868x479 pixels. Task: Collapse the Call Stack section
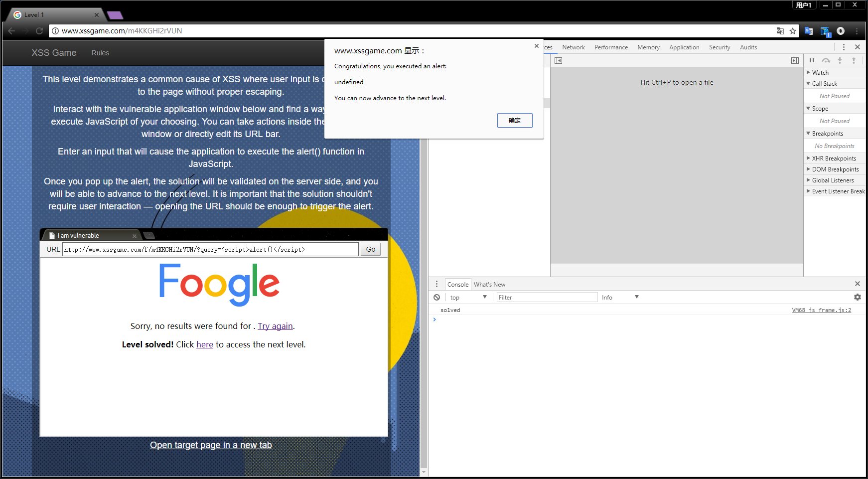pos(824,84)
